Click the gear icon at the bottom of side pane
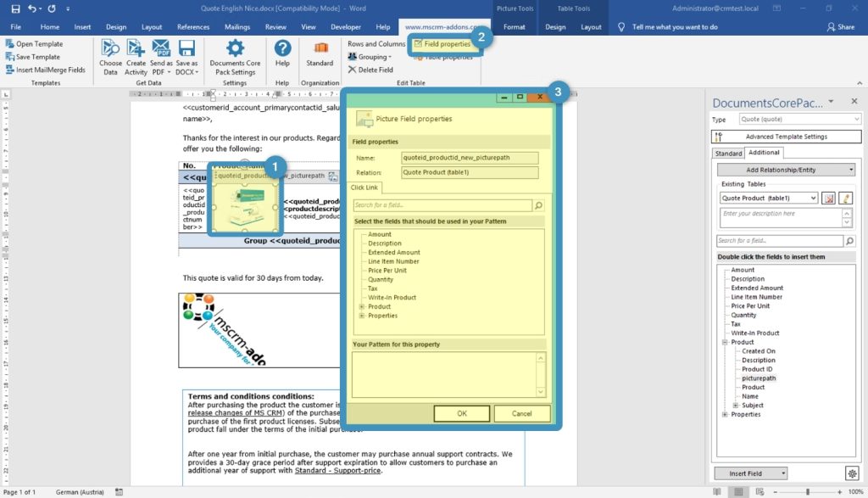The width and height of the screenshot is (868, 498). coord(852,473)
